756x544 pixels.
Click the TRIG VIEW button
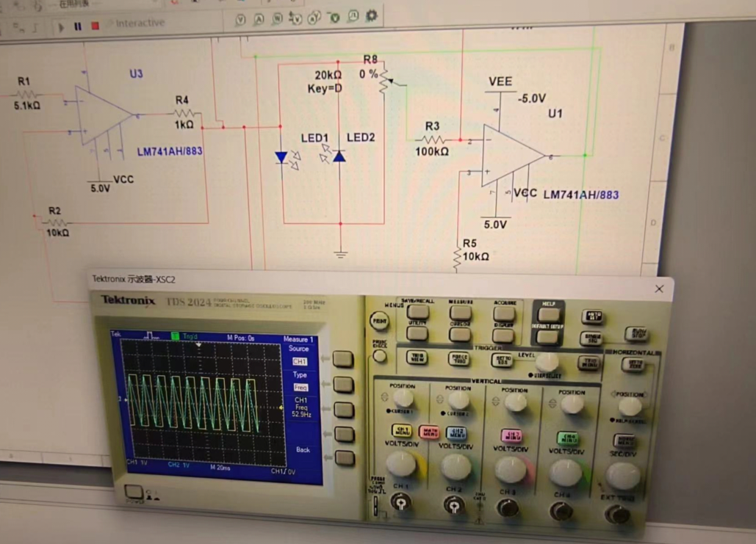(417, 357)
